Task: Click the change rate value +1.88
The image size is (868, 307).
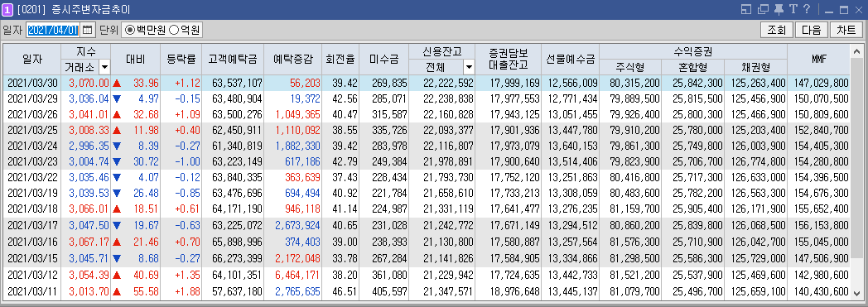Action: click(186, 291)
